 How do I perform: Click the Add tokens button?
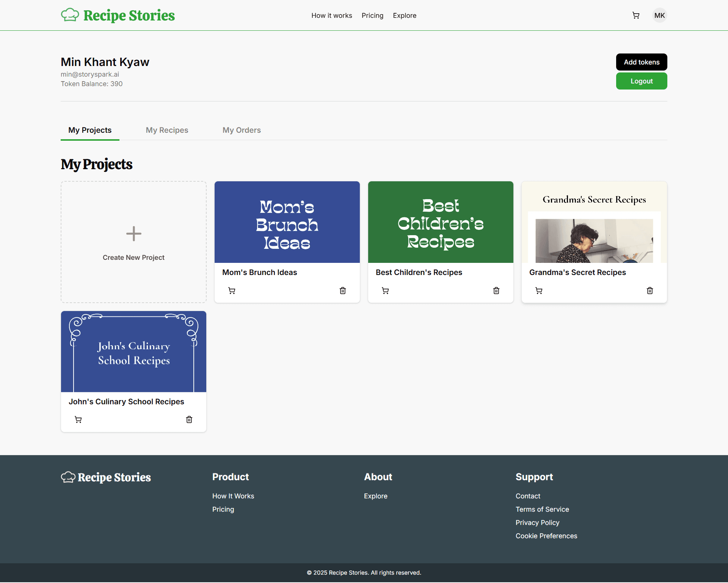(x=641, y=62)
